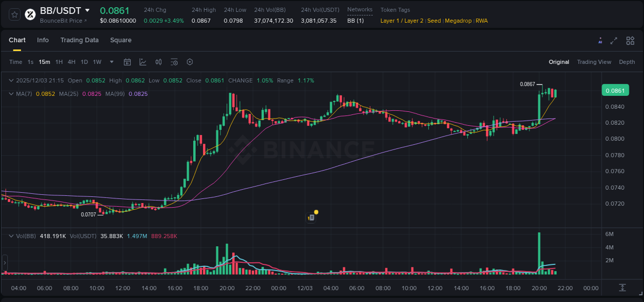Switch to the Trading Data tab
Screen dimensions: 644x302
[x=79, y=40]
